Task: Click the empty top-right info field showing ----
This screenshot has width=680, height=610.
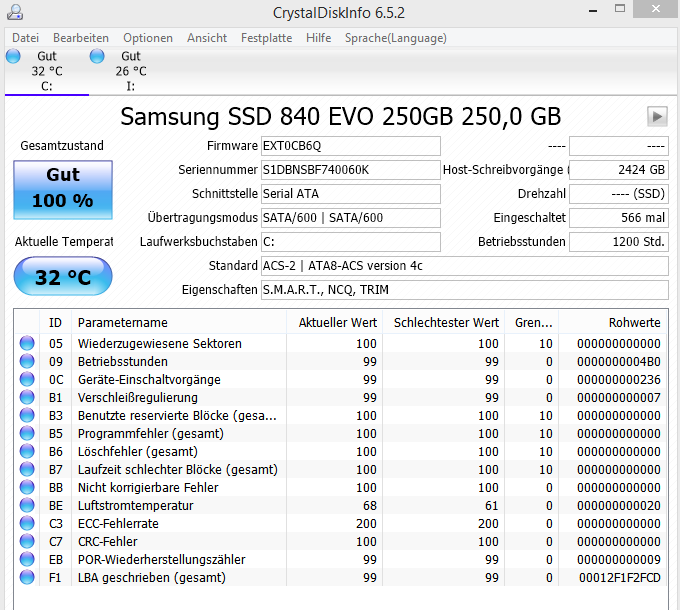Action: [619, 146]
